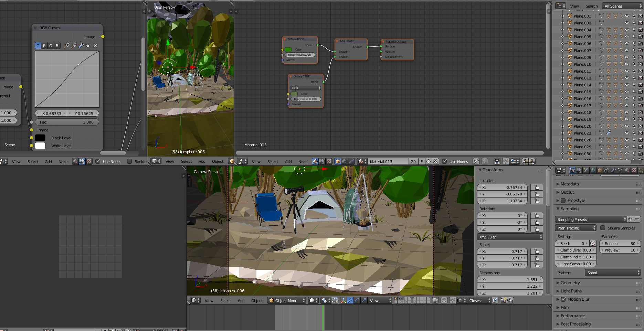Toggle Use Nodes checkbox in compositor editor
Screen dimensions: 644x331
pyautogui.click(x=98, y=161)
